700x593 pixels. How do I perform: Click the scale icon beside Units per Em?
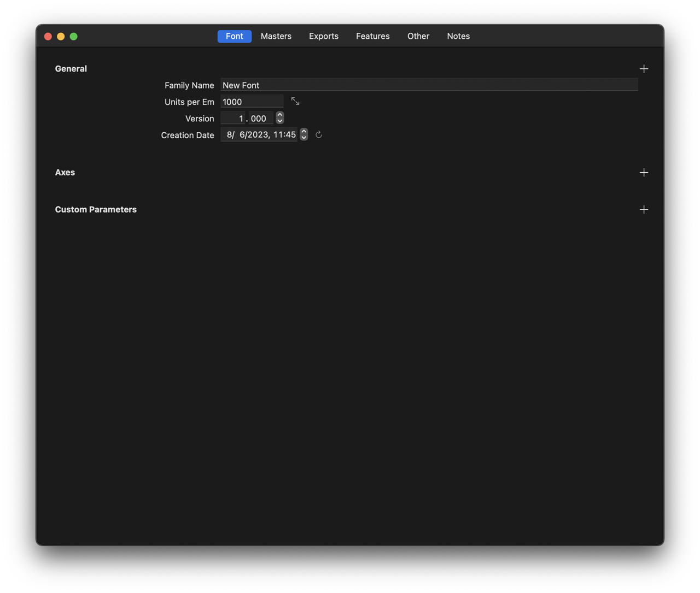[295, 102]
